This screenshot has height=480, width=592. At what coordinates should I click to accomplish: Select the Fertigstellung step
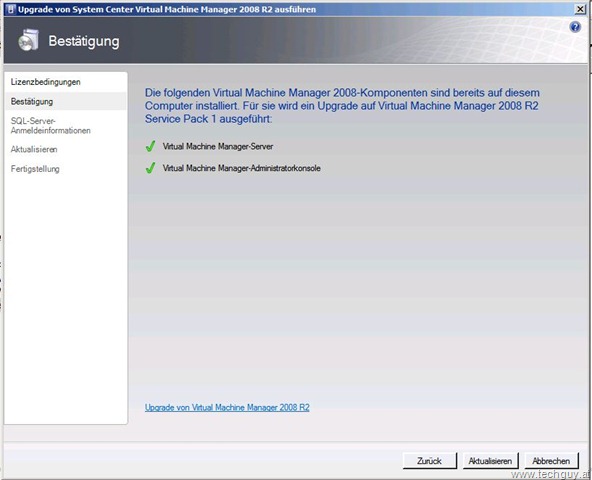pyautogui.click(x=35, y=169)
